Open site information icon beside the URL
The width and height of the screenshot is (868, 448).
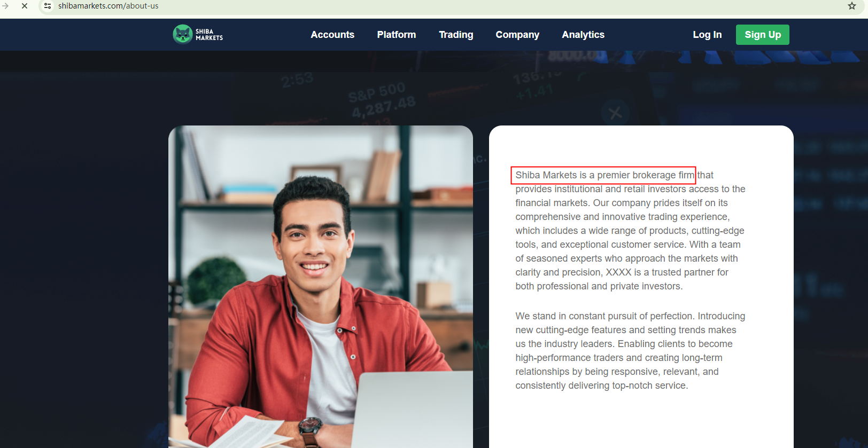click(48, 6)
